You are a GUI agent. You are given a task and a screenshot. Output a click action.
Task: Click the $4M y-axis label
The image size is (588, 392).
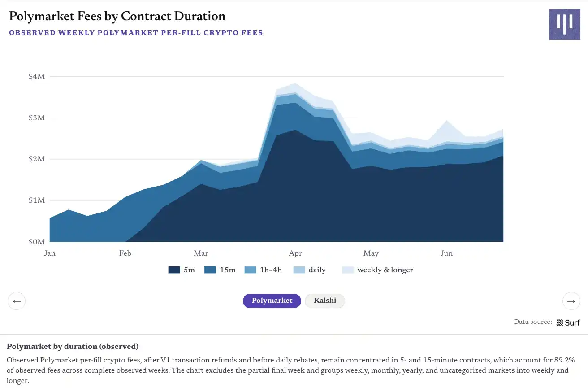(37, 77)
